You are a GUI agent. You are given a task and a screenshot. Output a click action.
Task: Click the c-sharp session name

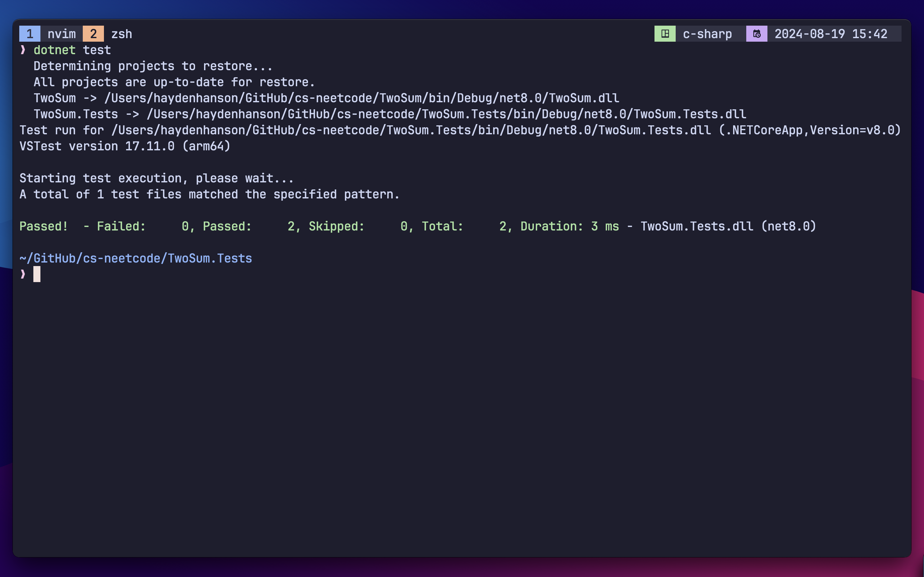pos(707,34)
